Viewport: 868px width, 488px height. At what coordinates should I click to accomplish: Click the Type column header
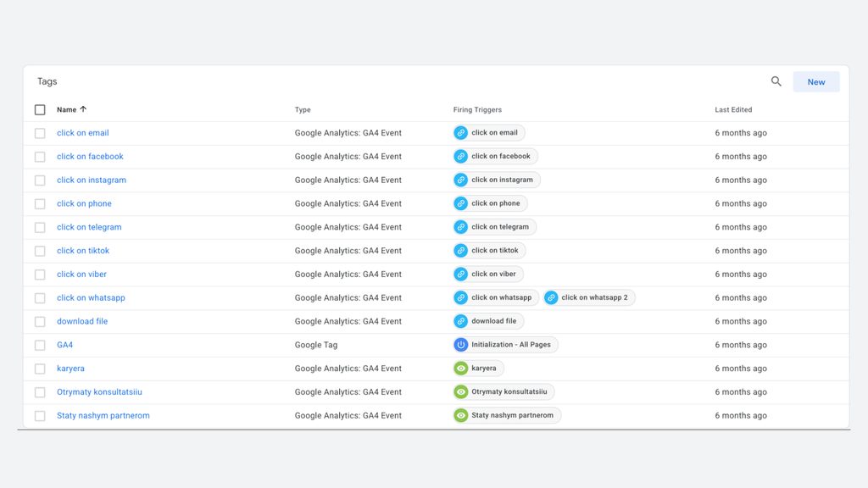[303, 109]
